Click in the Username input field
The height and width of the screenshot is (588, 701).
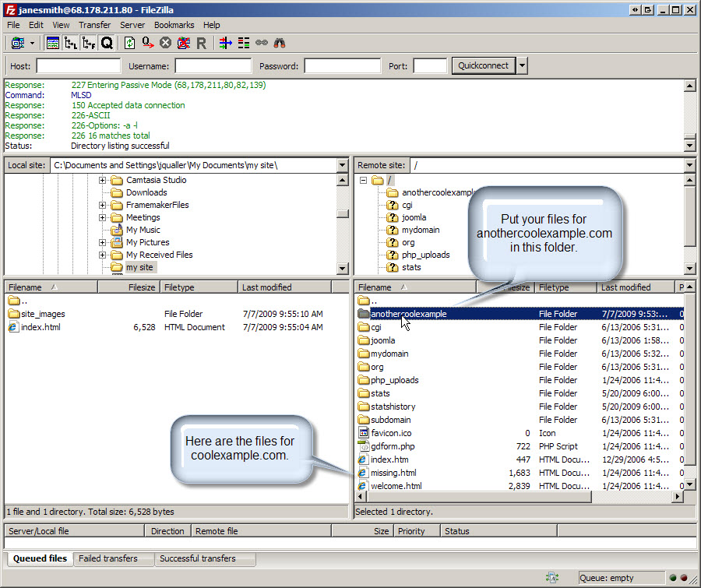[x=213, y=66]
